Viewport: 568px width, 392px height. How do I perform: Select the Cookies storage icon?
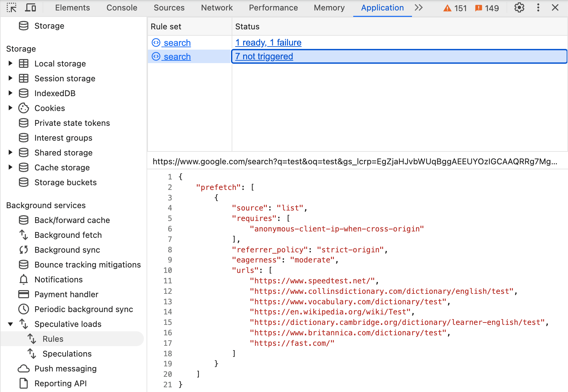coord(24,108)
